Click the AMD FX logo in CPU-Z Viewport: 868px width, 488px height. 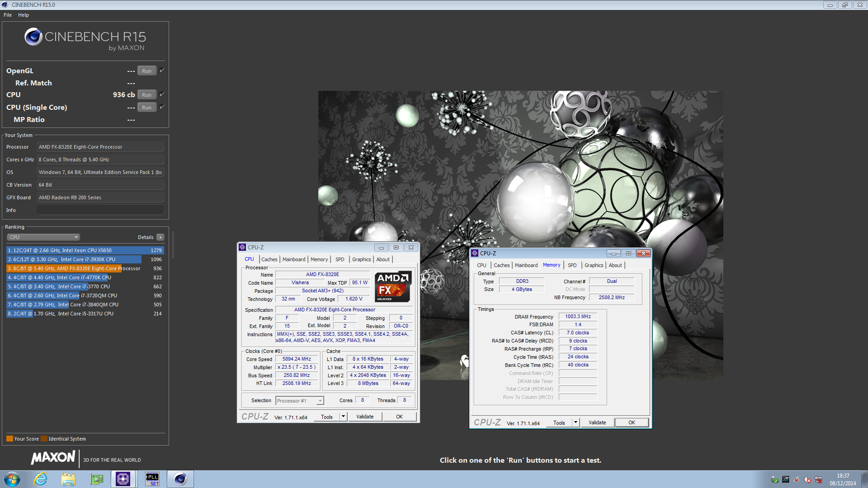pyautogui.click(x=393, y=286)
